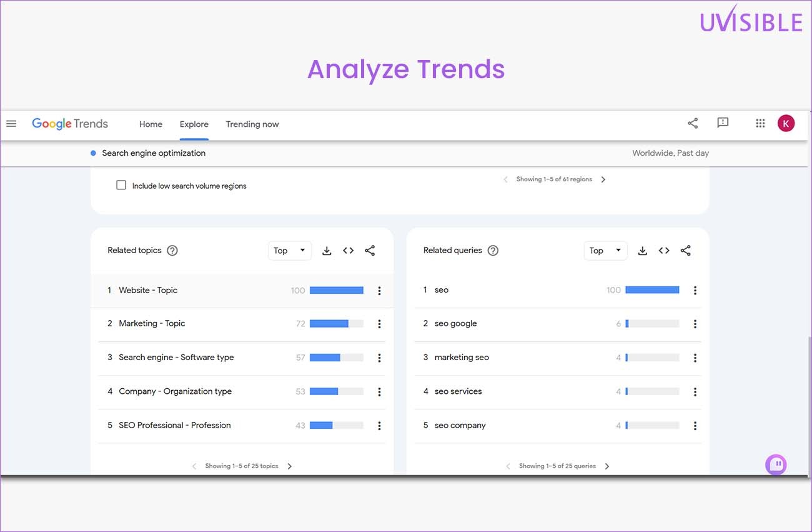Open more options for marketing seo

pyautogui.click(x=695, y=358)
